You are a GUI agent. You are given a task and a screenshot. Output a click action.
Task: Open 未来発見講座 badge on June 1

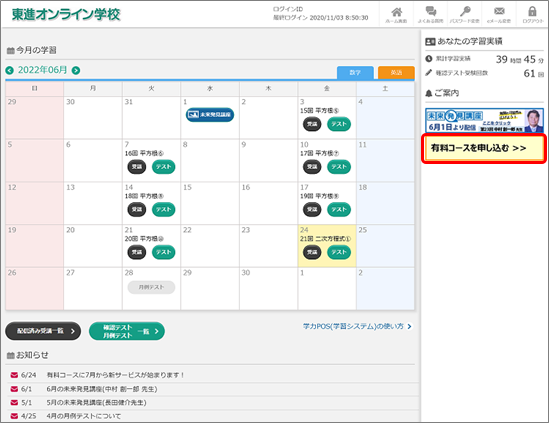coord(210,115)
